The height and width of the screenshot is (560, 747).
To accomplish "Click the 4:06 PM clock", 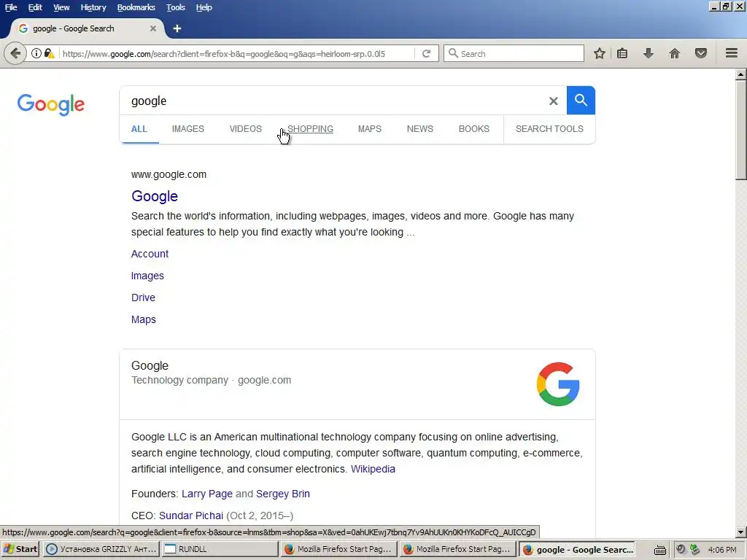I will click(722, 550).
